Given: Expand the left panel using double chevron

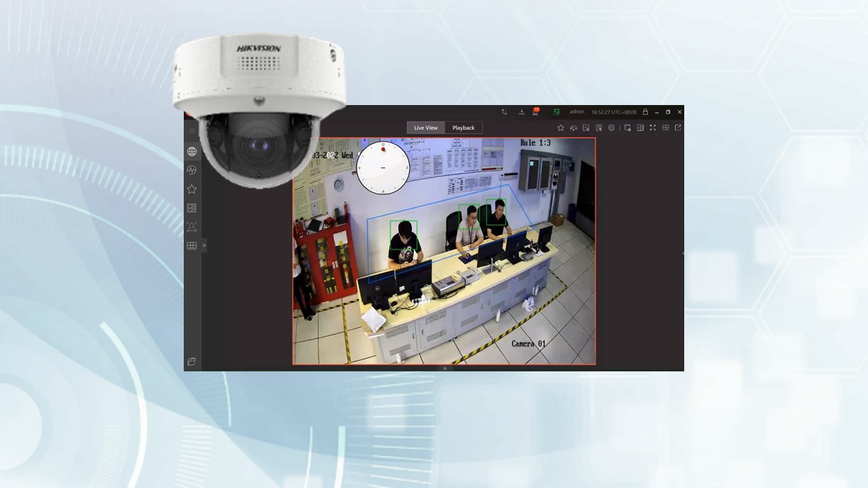Looking at the screenshot, I should tap(204, 245).
